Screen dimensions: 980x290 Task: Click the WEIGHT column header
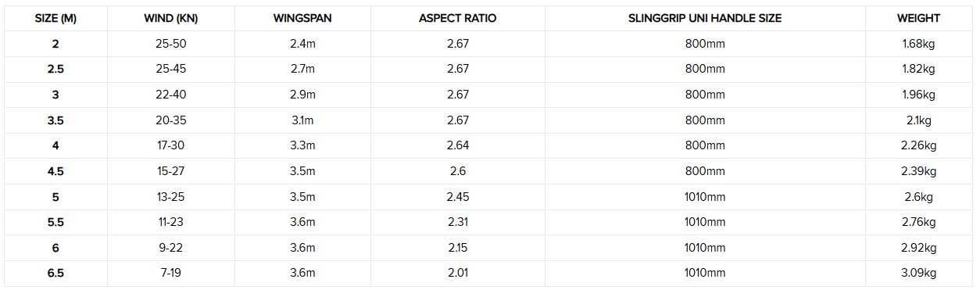pos(918,18)
